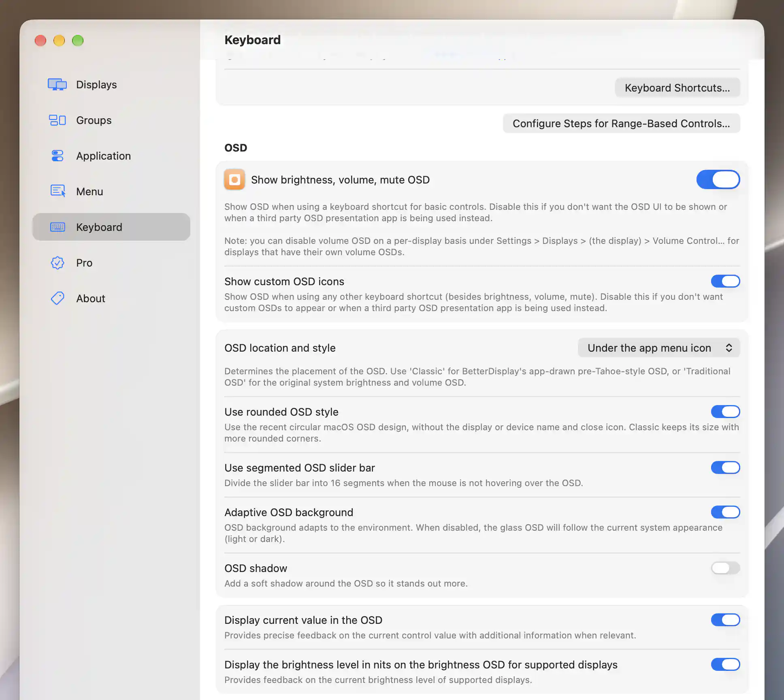
Task: Click the Application toggles icon in sidebar
Action: (57, 156)
